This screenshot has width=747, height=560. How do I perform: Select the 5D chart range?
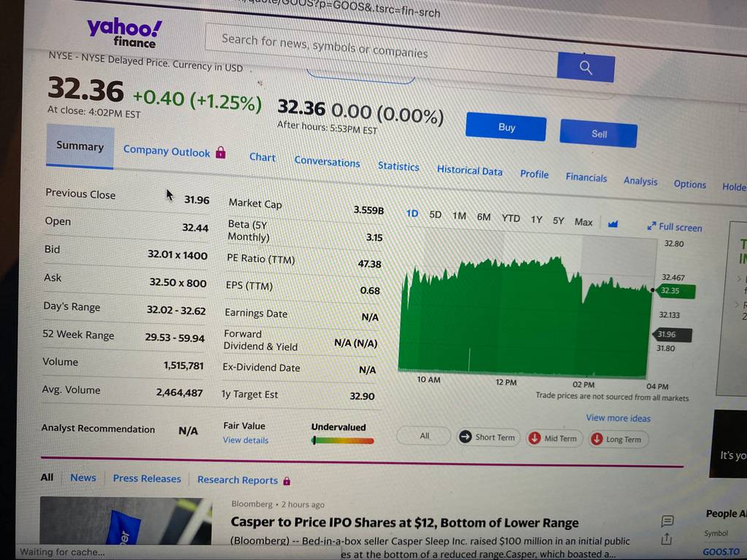click(435, 215)
